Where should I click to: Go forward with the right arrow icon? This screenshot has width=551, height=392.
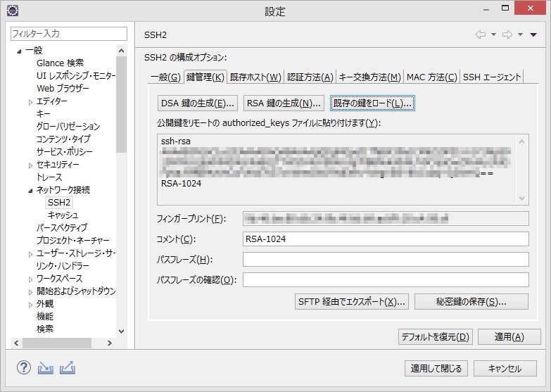[507, 34]
